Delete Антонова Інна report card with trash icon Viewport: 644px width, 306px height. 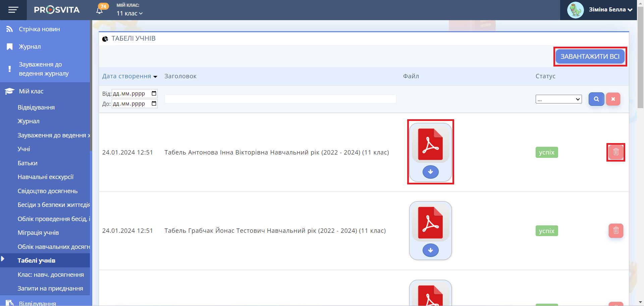click(616, 152)
